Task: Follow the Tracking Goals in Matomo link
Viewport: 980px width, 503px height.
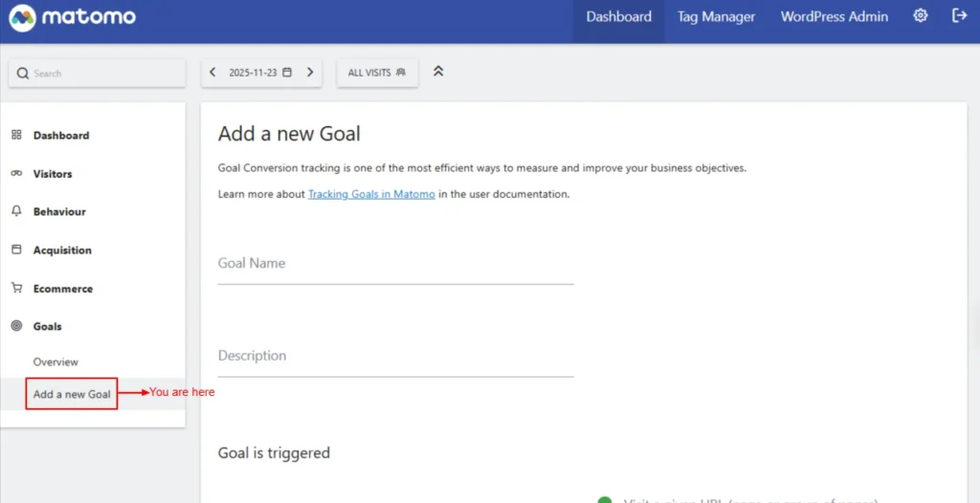Action: click(371, 194)
